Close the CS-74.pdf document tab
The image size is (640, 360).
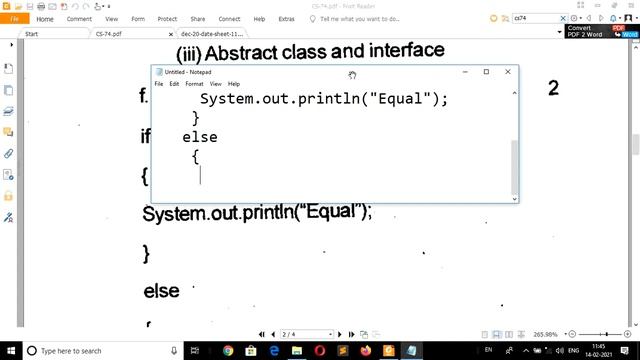click(171, 34)
